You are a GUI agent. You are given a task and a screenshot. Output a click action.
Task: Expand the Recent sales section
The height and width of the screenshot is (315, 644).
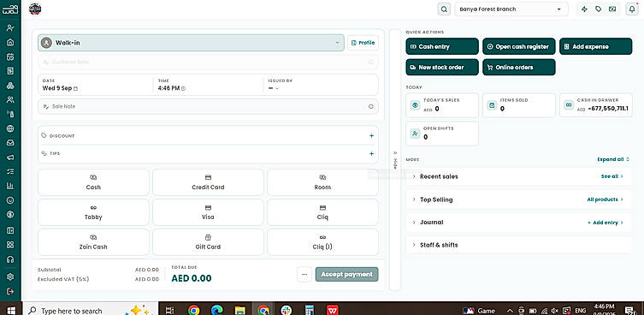coord(439,176)
